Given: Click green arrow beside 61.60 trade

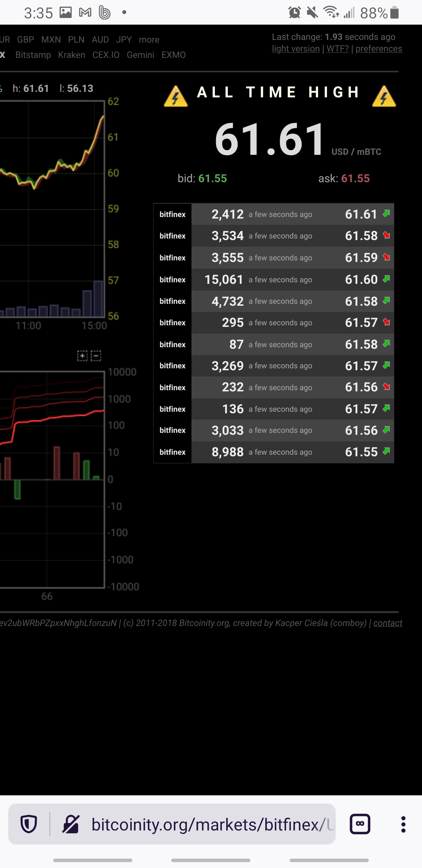Looking at the screenshot, I should tap(386, 279).
